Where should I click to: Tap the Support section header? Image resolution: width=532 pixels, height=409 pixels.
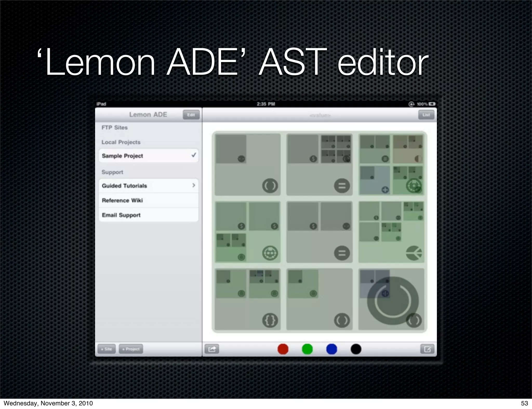pos(112,172)
